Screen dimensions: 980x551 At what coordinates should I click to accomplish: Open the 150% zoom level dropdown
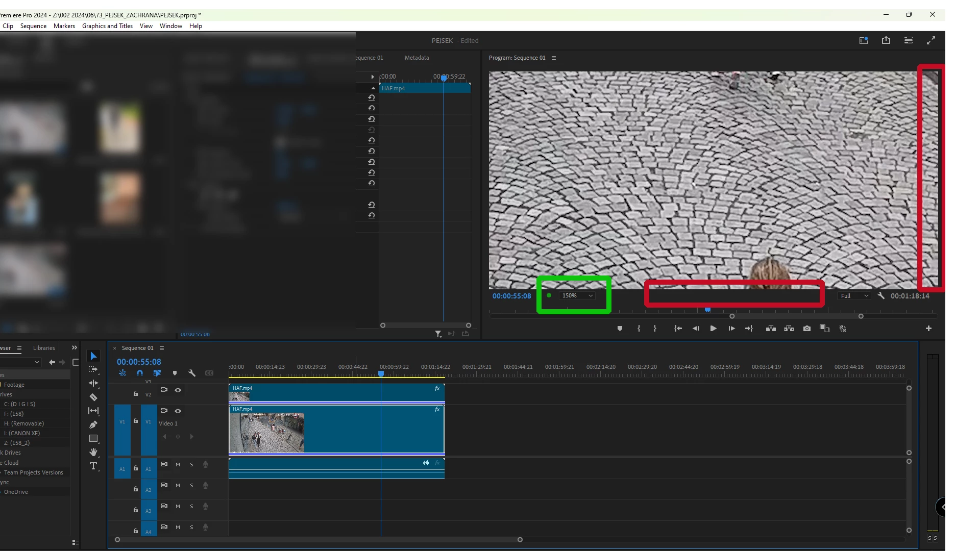point(577,295)
